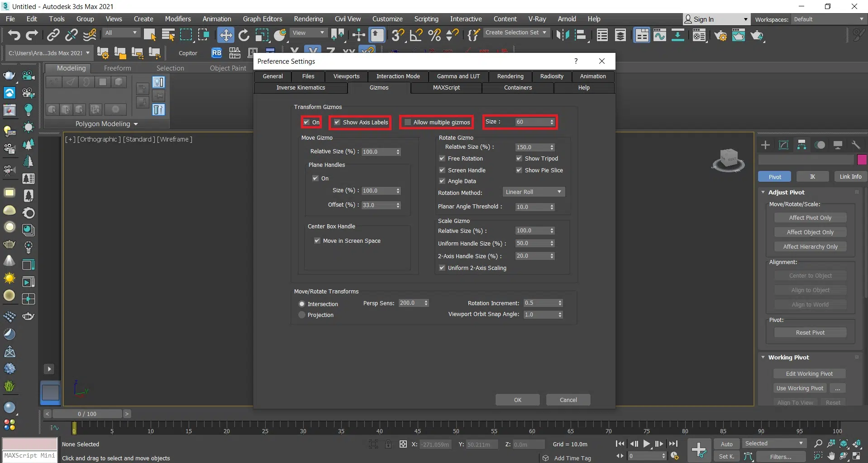The width and height of the screenshot is (868, 463).
Task: Select the Select and Move tool
Action: pos(225,35)
